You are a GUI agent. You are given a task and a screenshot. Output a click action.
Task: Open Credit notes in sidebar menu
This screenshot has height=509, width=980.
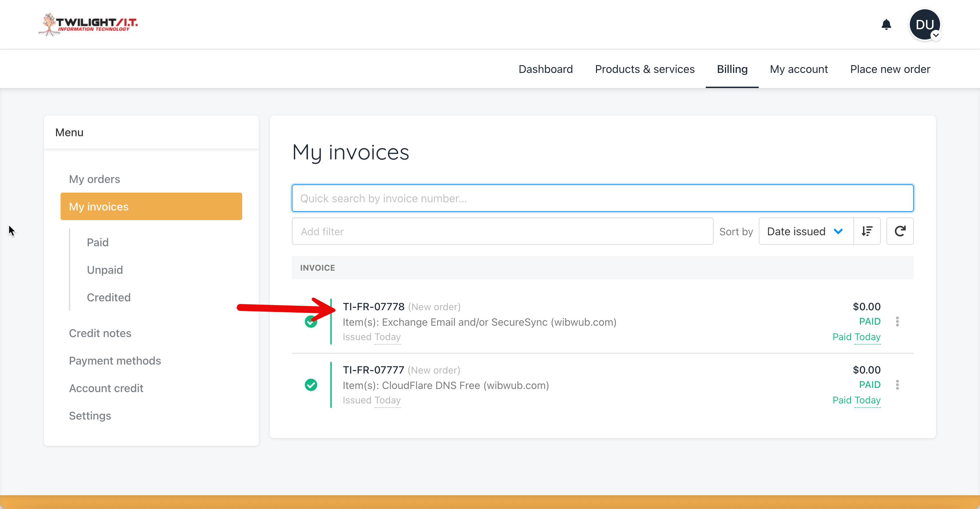(x=100, y=333)
